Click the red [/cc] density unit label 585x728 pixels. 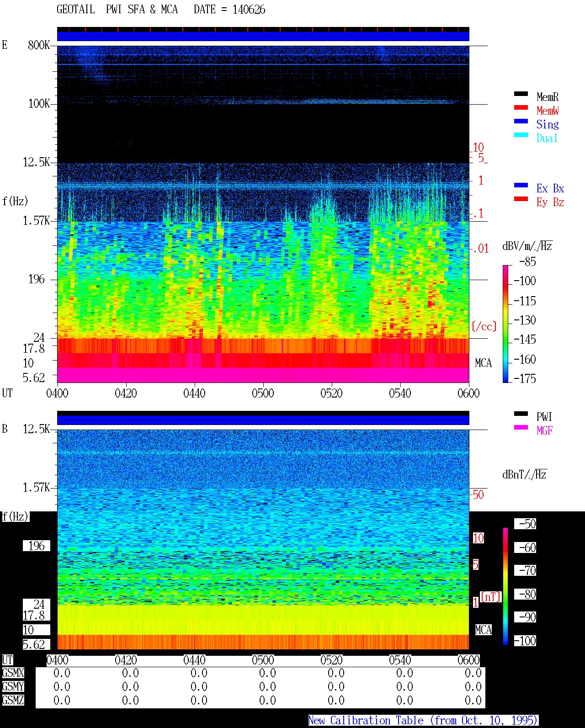click(x=484, y=326)
